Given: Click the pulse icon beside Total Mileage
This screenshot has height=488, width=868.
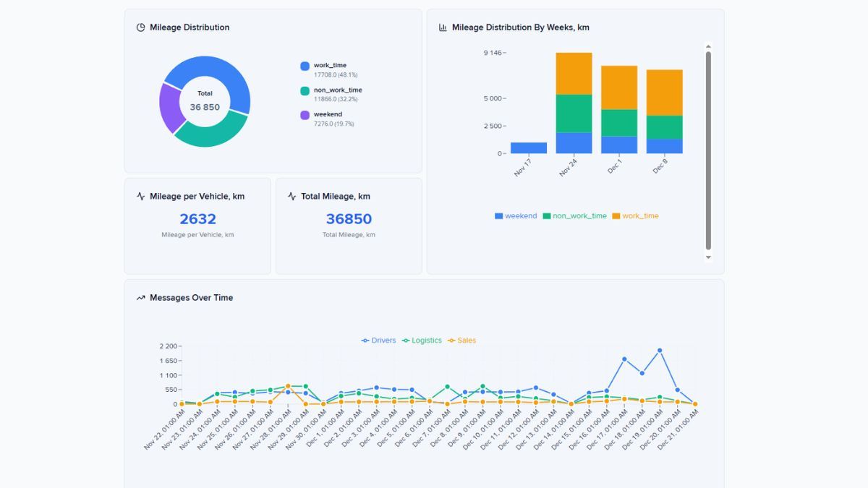Looking at the screenshot, I should 292,195.
